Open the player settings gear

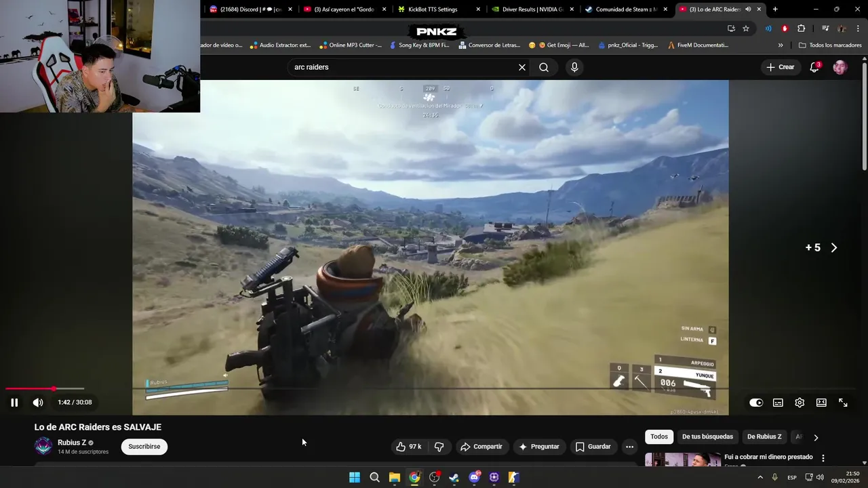tap(800, 403)
